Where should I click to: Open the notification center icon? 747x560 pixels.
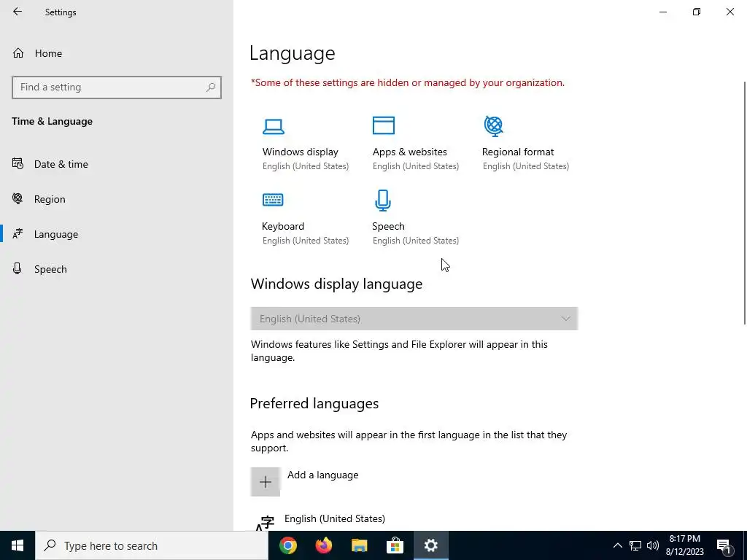724,545
